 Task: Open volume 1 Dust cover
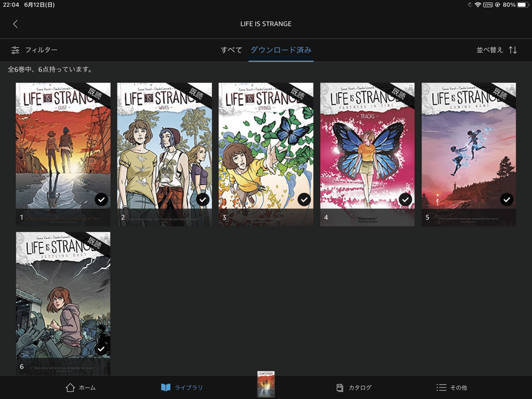[63, 154]
